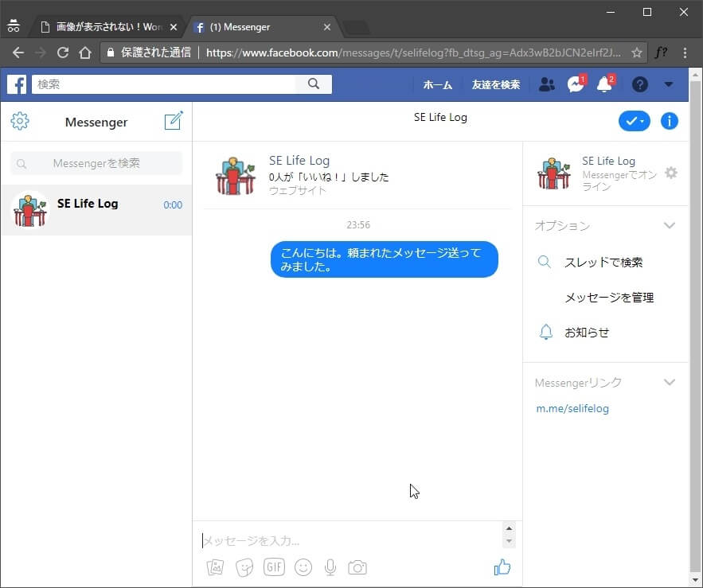
Task: Click the Messengerを検索 search field
Action: [x=96, y=163]
